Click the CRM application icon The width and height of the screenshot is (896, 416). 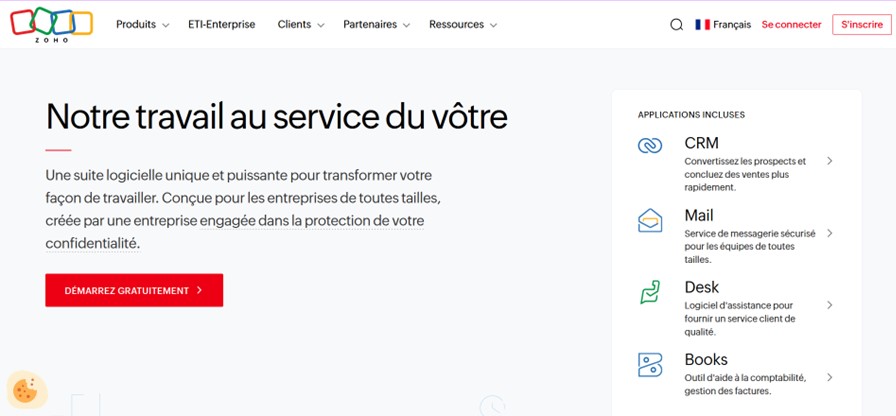(x=650, y=146)
